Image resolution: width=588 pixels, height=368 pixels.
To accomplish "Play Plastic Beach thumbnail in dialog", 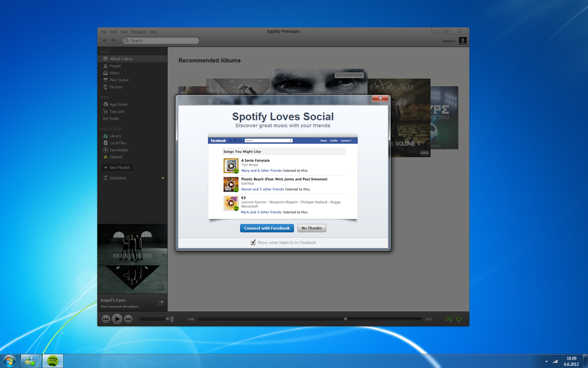I will click(x=231, y=185).
